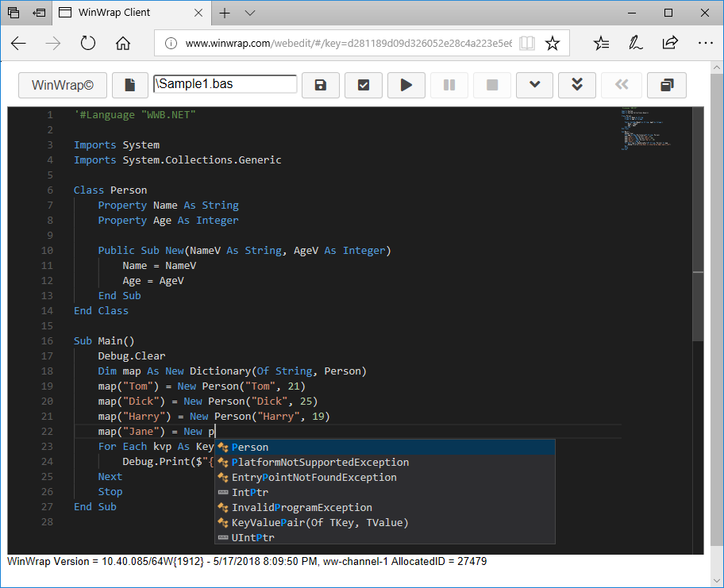Add this page to favorites with the star
The height and width of the screenshot is (588, 724).
553,44
